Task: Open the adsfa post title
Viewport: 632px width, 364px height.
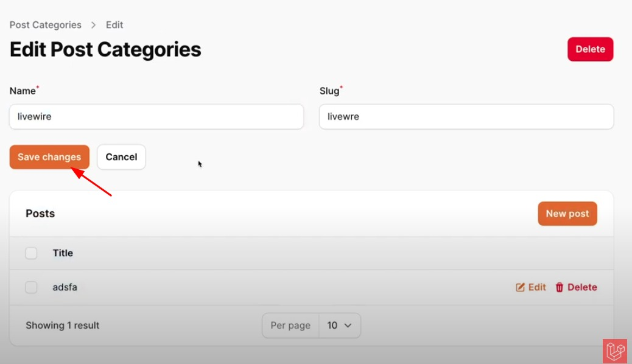Action: [65, 287]
